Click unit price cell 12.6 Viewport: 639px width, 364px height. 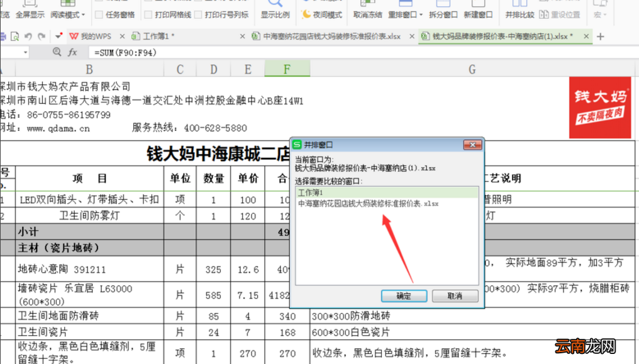(x=248, y=269)
